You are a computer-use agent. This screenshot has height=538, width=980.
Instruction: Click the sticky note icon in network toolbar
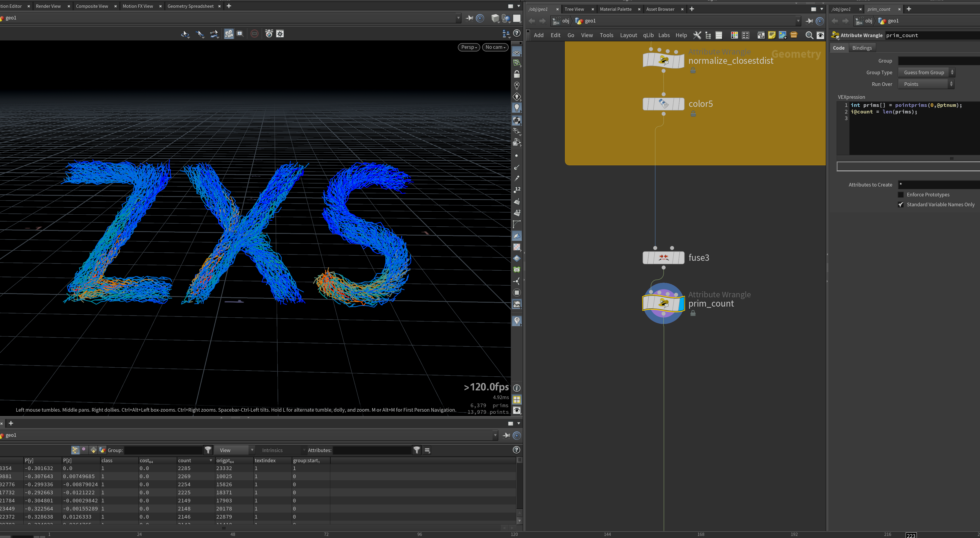[772, 35]
